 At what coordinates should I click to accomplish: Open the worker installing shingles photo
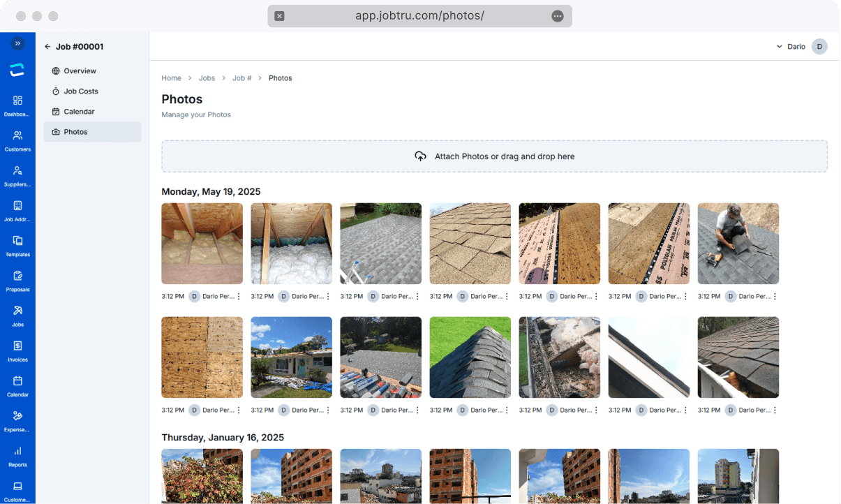click(x=738, y=244)
